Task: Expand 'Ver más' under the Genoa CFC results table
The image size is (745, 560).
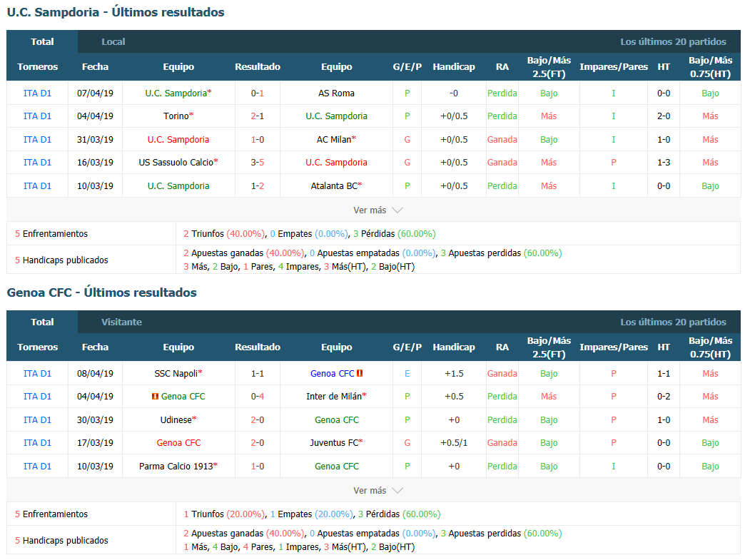Action: tap(377, 490)
